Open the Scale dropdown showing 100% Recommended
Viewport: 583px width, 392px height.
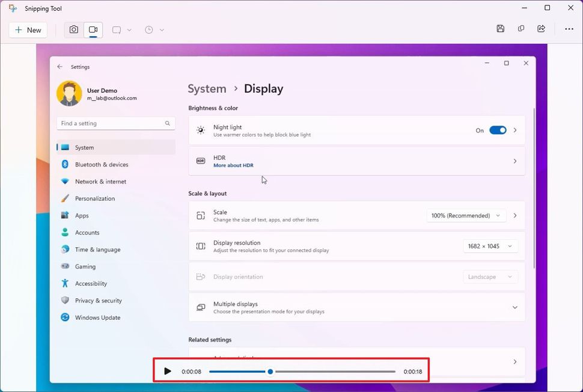point(466,215)
